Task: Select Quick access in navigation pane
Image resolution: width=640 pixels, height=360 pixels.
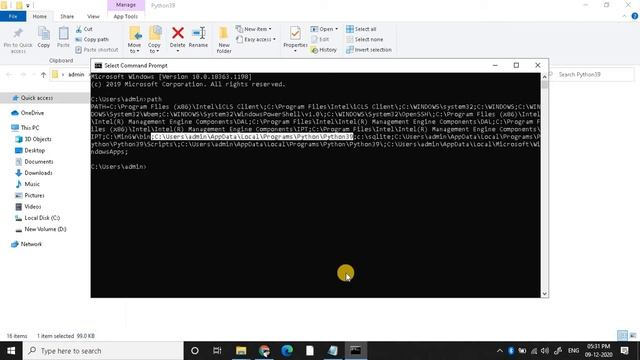Action: point(37,98)
